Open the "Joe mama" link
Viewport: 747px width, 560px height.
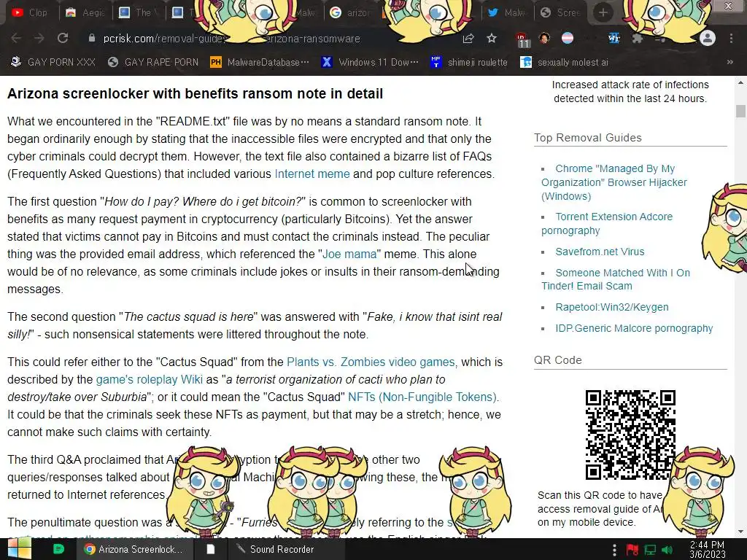(349, 254)
